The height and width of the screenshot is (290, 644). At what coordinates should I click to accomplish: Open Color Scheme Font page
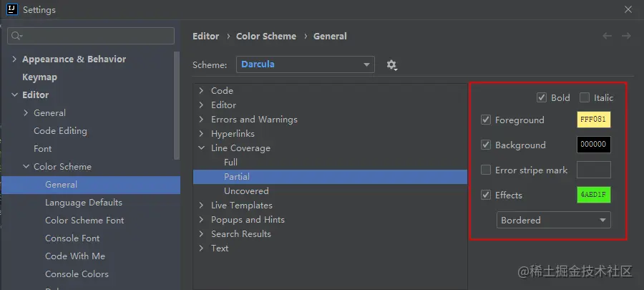click(84, 221)
